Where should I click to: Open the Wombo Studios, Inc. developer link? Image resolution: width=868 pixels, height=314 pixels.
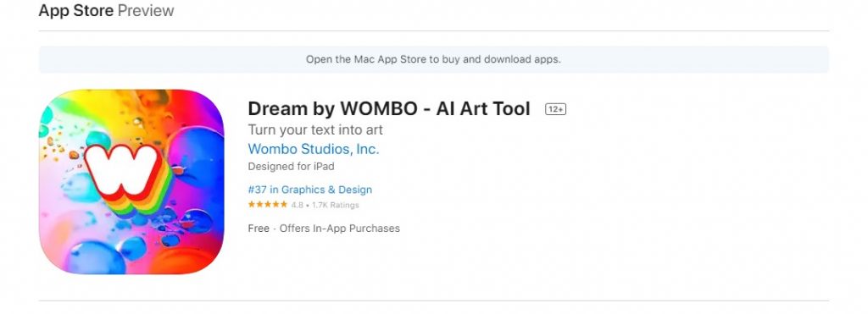click(314, 149)
